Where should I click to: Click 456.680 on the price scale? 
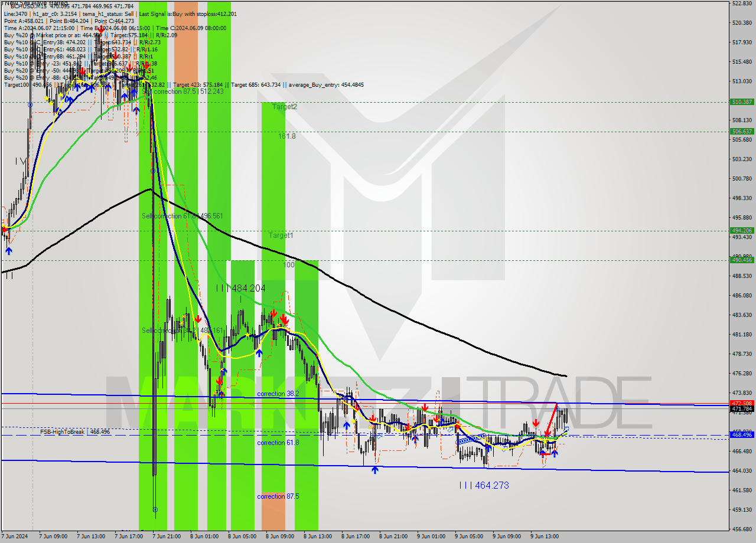[742, 529]
